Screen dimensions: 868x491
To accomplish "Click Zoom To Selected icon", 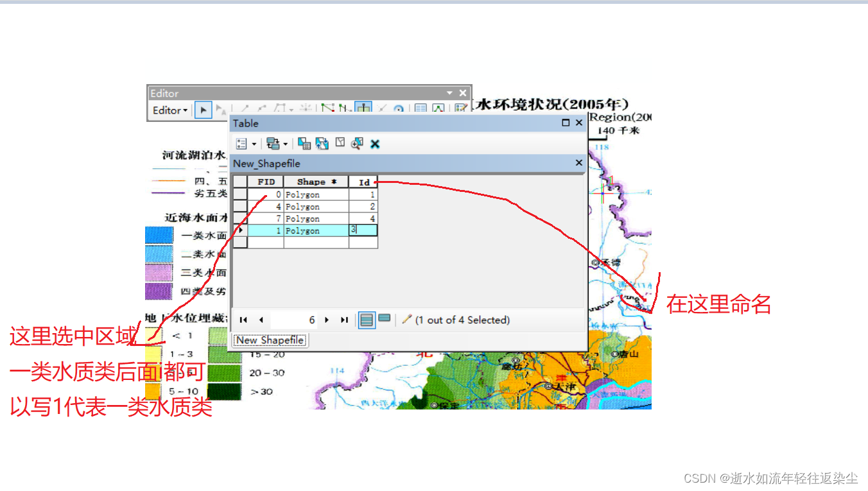I will coord(358,144).
